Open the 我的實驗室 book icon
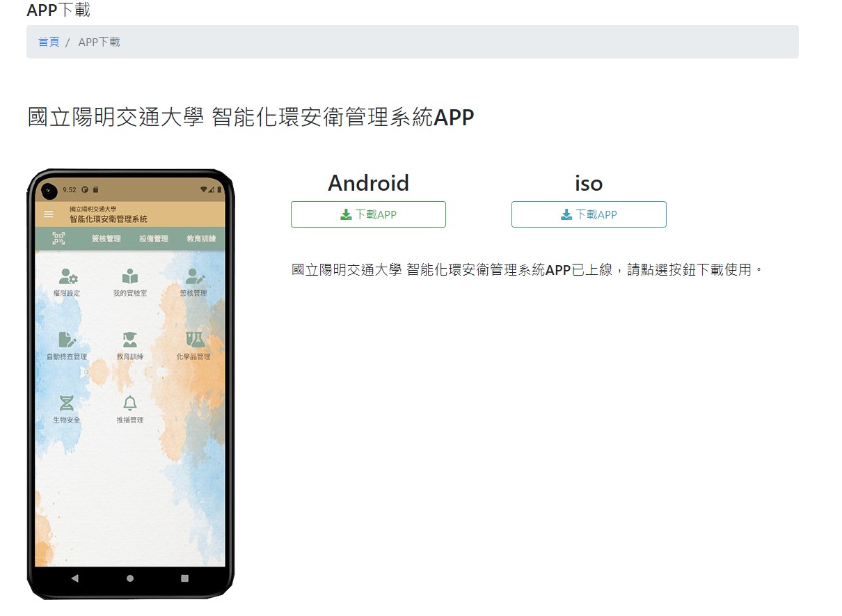The height and width of the screenshot is (616, 842). coord(130,276)
